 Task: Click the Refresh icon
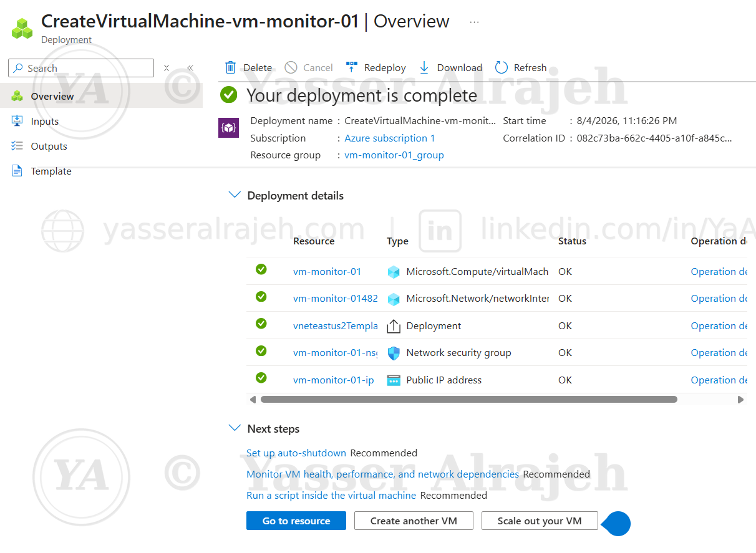pos(502,67)
